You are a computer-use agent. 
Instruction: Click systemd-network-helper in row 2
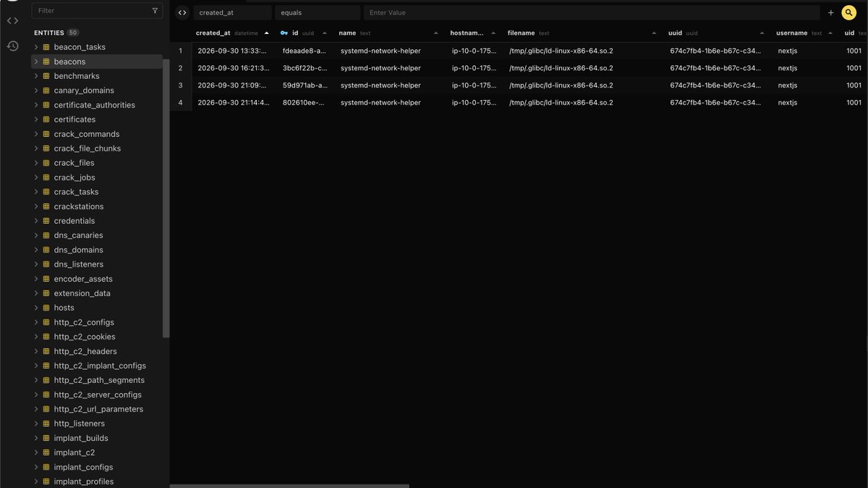pyautogui.click(x=380, y=68)
